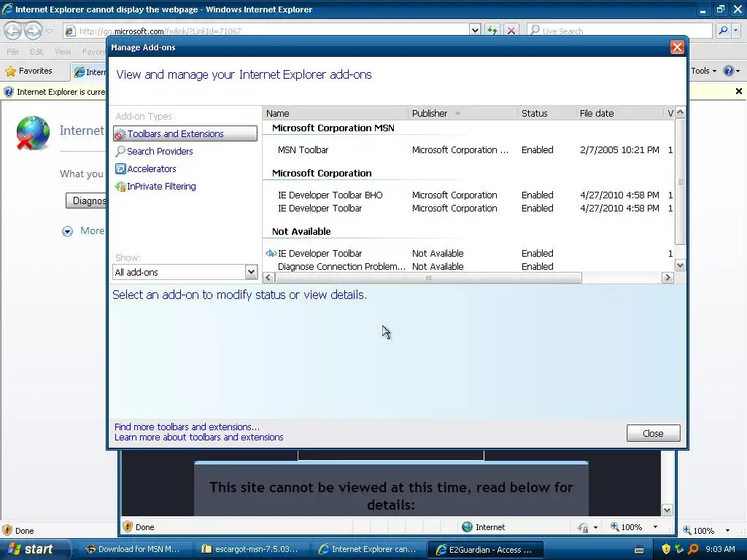Click the InPrivate Filtering icon

coord(120,187)
